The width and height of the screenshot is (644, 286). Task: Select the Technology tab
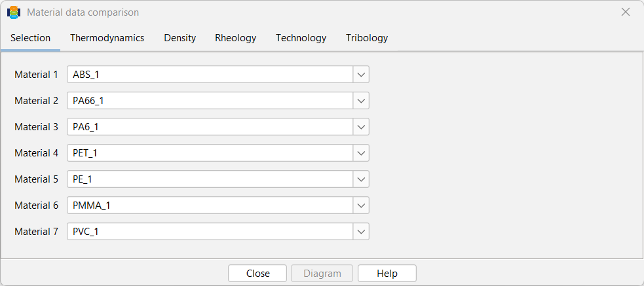click(x=301, y=38)
